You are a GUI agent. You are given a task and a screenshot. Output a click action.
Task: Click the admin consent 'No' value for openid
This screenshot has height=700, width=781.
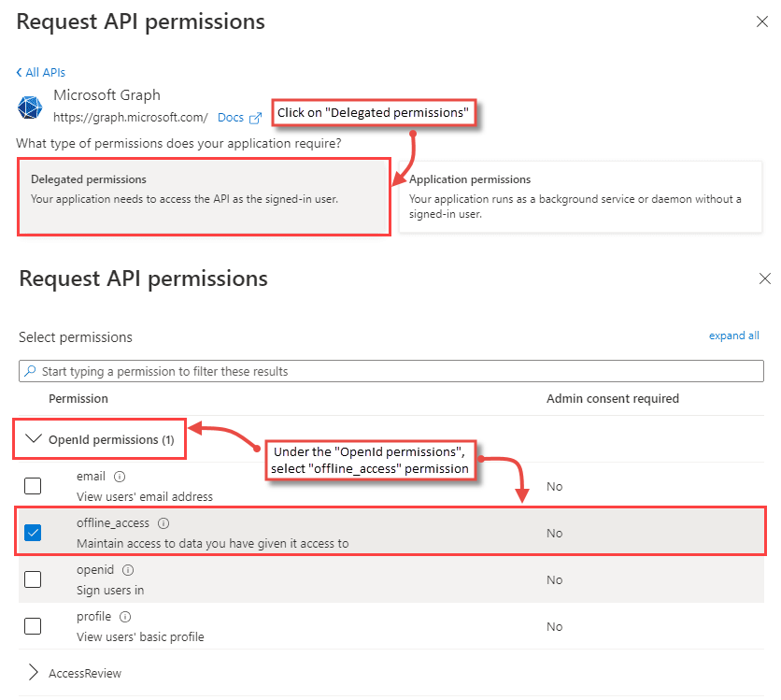pyautogui.click(x=554, y=580)
